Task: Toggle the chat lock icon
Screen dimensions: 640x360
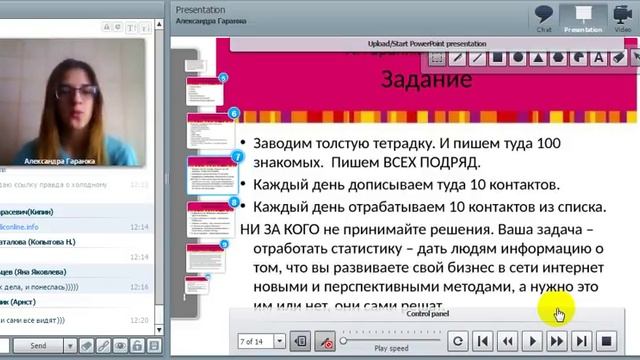Action: (137, 346)
